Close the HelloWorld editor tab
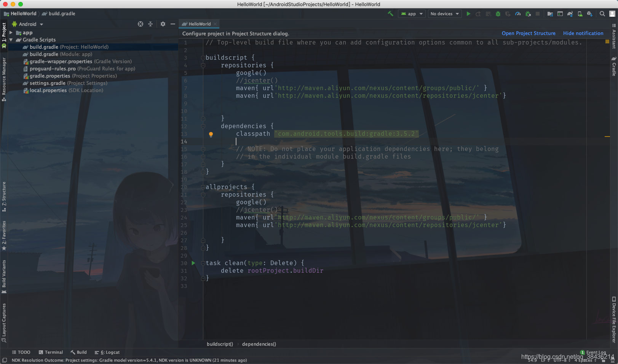Screen dimensions: 618x364 pyautogui.click(x=215, y=24)
